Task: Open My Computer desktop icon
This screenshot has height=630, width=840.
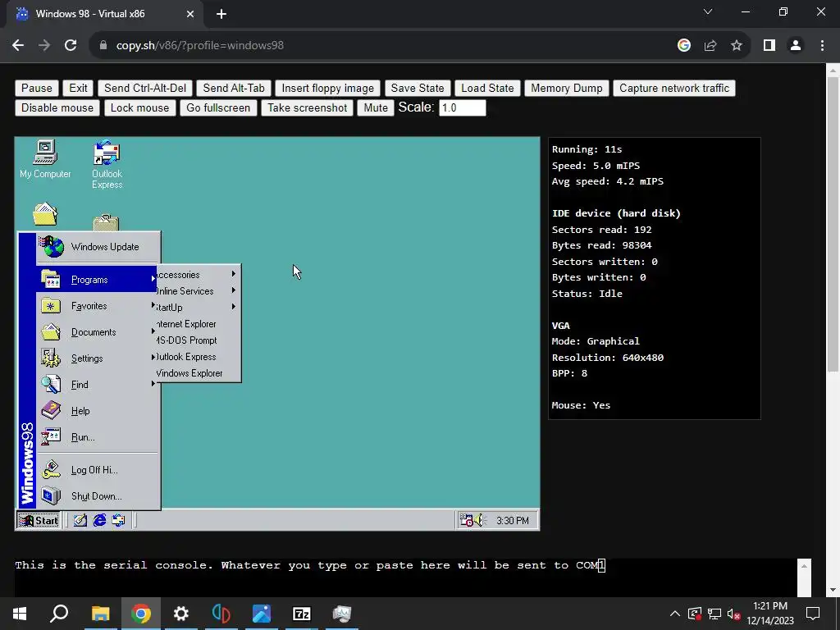Action: tap(45, 159)
